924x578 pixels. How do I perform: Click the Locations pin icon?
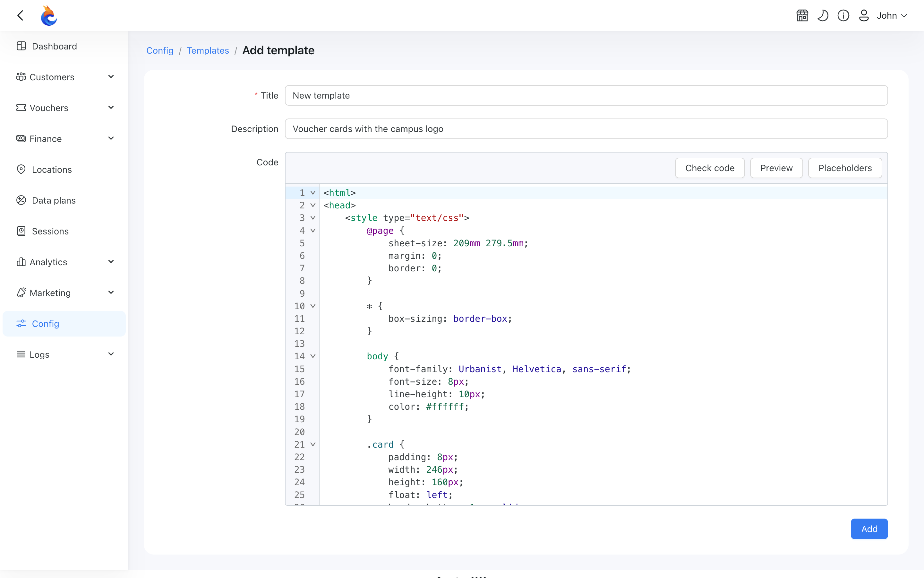click(21, 169)
